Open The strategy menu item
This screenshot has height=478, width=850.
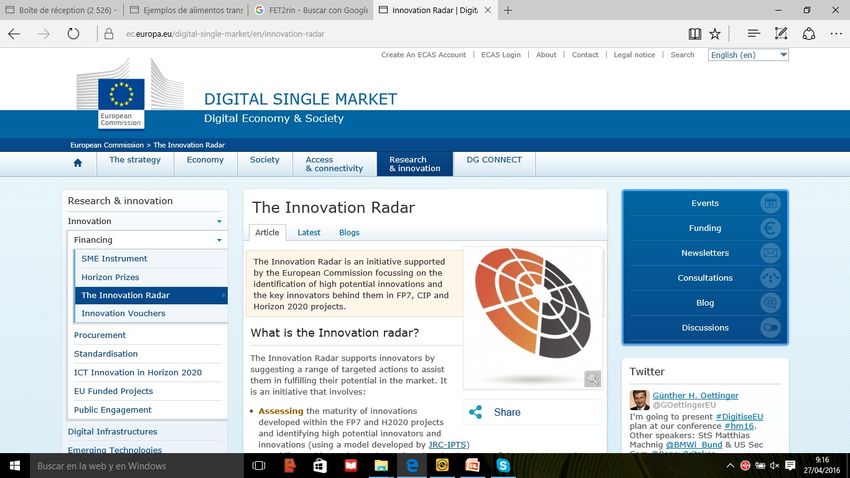[135, 160]
